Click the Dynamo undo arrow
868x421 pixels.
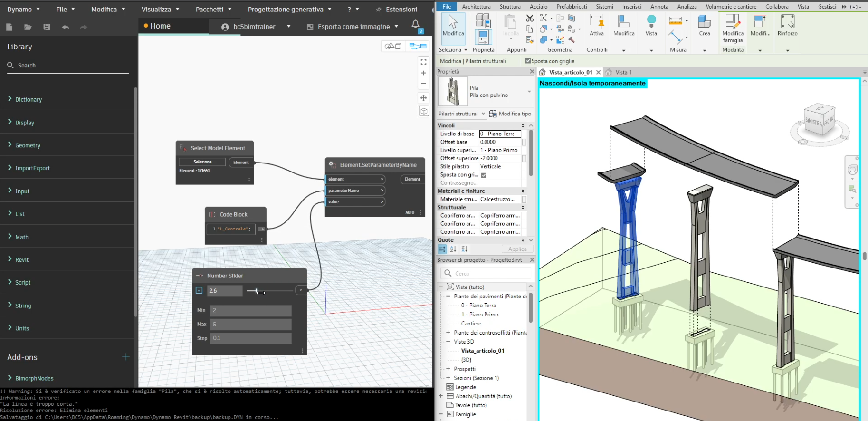pyautogui.click(x=65, y=27)
